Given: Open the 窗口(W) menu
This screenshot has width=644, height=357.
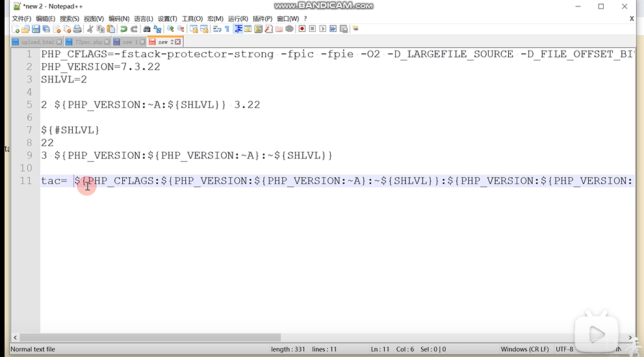Looking at the screenshot, I should (287, 18).
